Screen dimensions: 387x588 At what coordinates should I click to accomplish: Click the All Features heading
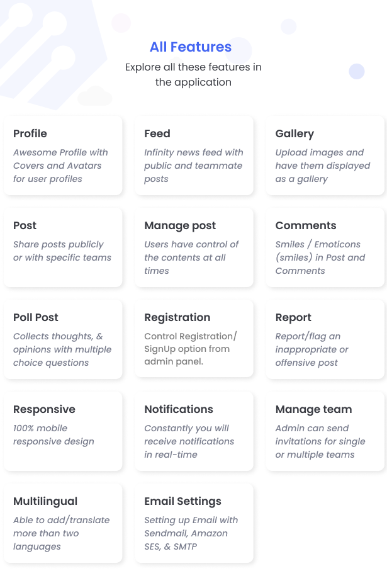191,47
